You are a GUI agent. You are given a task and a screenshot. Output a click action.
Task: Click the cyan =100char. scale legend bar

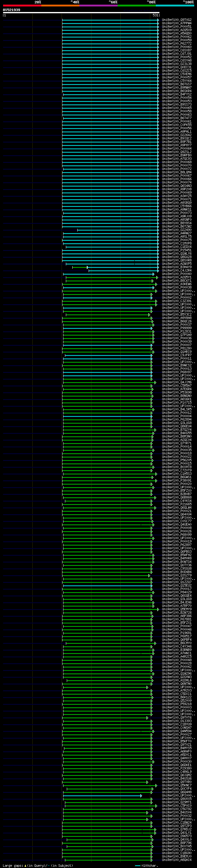click(137, 866)
